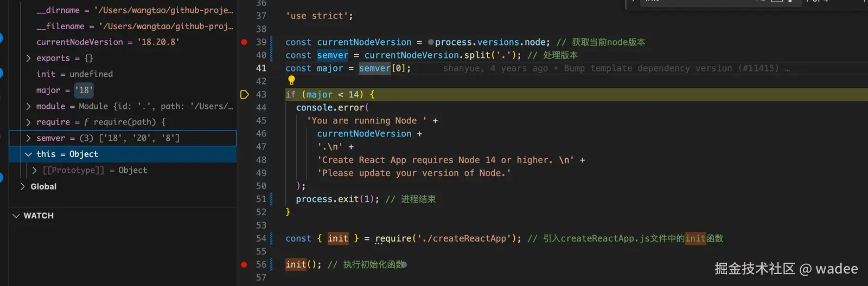This screenshot has height=286, width=868.
Task: Click the git blame text by shanyue
Action: [x=616, y=68]
